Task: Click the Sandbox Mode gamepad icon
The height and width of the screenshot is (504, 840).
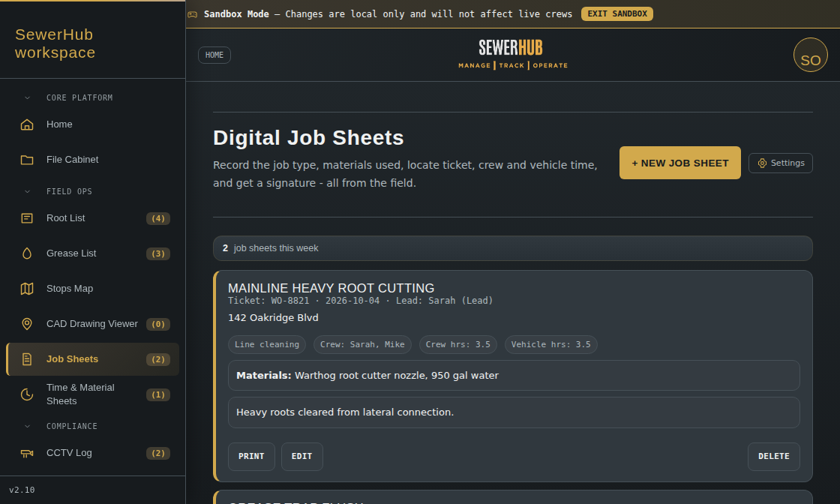Action: [192, 14]
